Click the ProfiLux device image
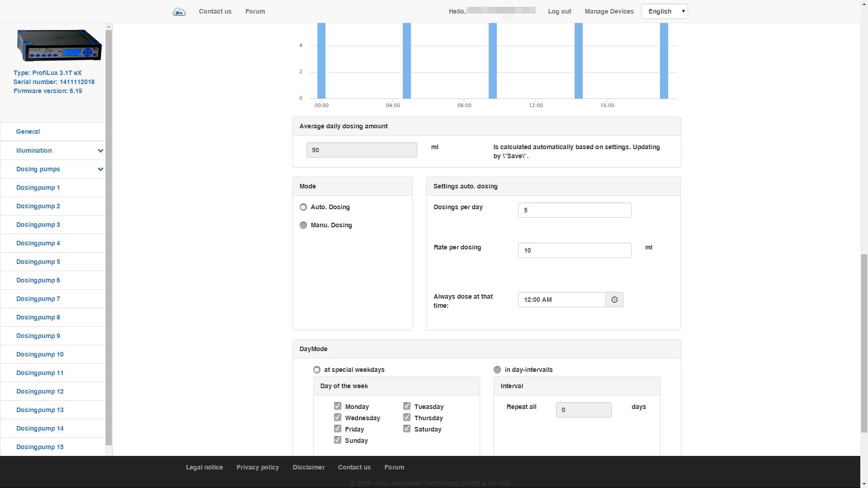Screen dimensions: 868x488 (x=59, y=45)
